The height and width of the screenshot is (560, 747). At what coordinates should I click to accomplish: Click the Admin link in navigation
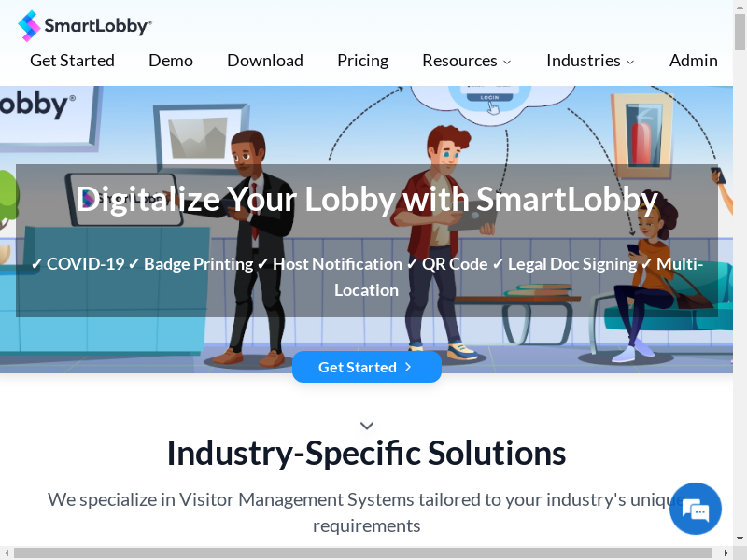tap(693, 61)
